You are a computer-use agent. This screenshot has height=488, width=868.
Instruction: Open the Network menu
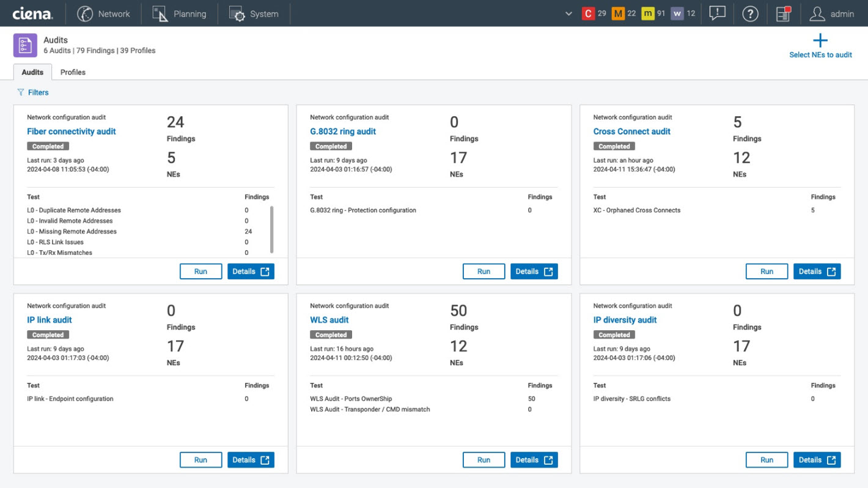click(x=104, y=13)
